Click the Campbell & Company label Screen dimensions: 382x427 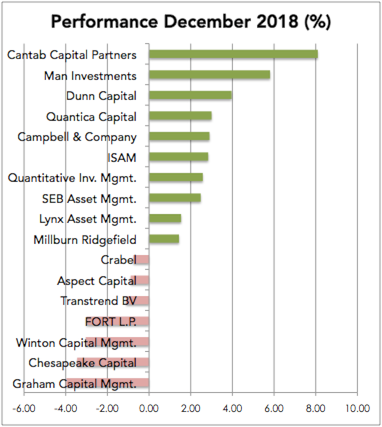pyautogui.click(x=77, y=137)
